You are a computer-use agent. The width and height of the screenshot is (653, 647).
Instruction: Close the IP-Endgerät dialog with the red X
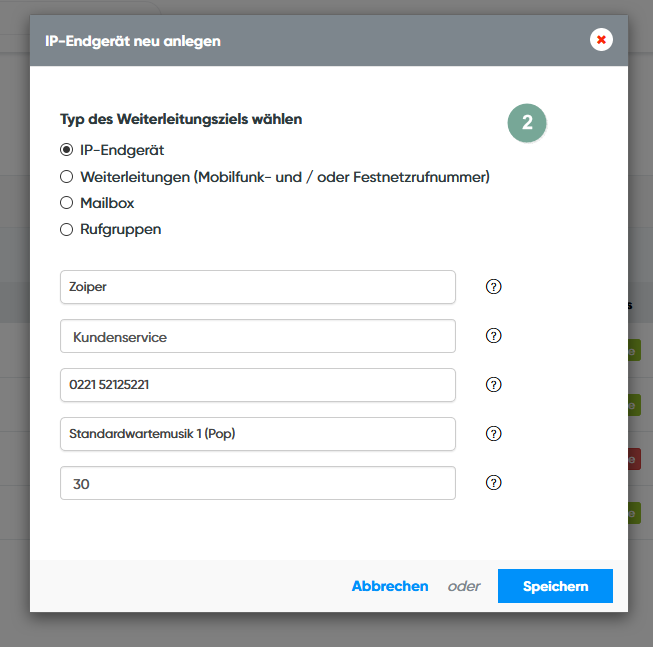(x=601, y=40)
